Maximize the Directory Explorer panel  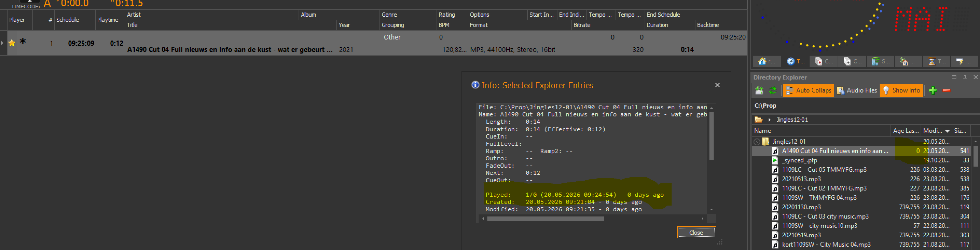point(954,77)
